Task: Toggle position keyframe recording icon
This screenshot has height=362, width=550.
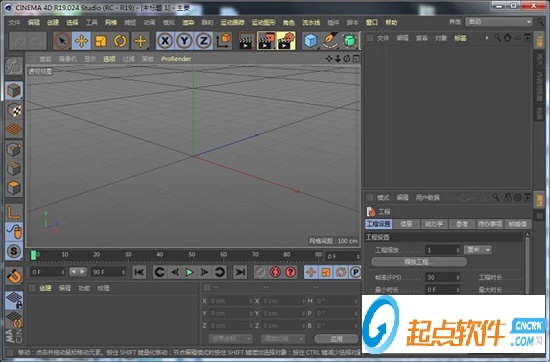Action: 311,272
